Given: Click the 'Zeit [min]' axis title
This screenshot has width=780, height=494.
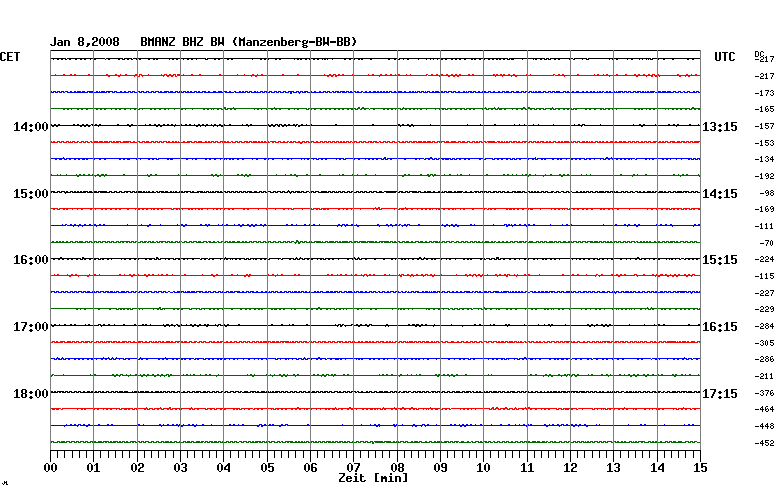Looking at the screenshot, I should pyautogui.click(x=373, y=478).
